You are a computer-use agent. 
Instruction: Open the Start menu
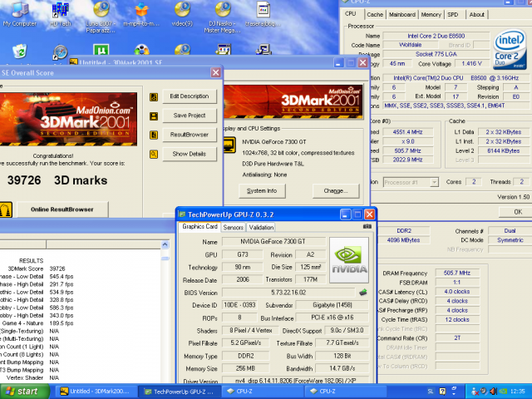(x=24, y=392)
